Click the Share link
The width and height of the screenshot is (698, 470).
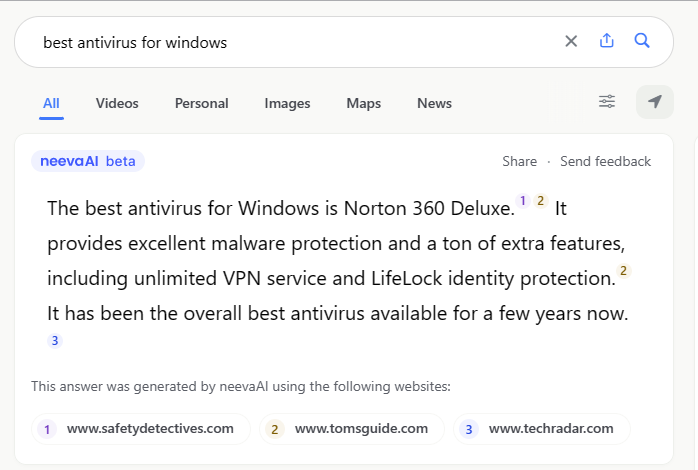coord(519,161)
